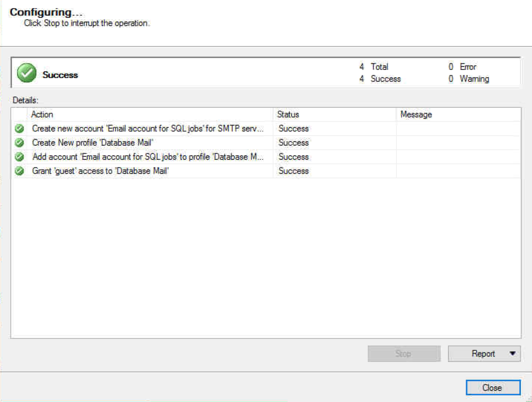Click the Status column header
Viewport: 532px width, 402px height.
[x=335, y=114]
